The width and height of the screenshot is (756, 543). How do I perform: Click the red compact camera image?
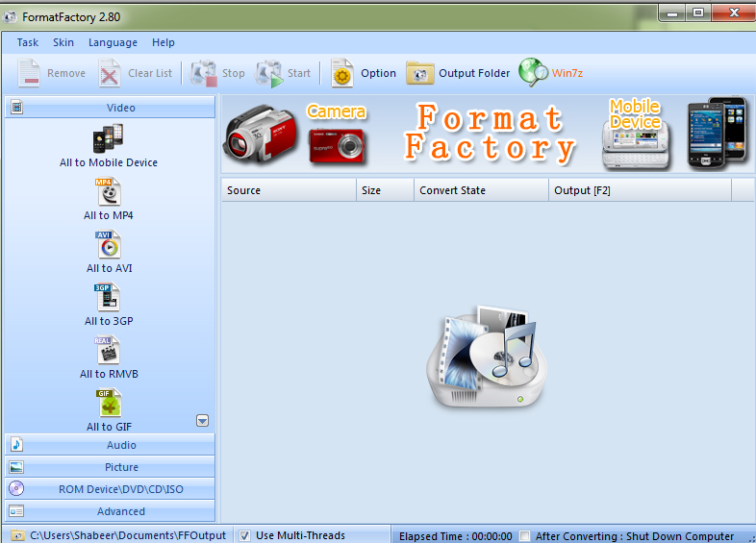pyautogui.click(x=337, y=146)
